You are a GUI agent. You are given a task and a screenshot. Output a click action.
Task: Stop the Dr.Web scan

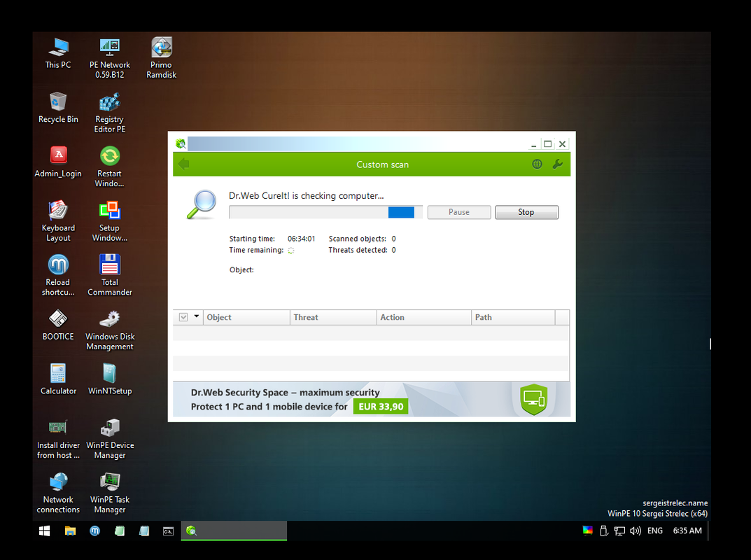click(x=526, y=212)
